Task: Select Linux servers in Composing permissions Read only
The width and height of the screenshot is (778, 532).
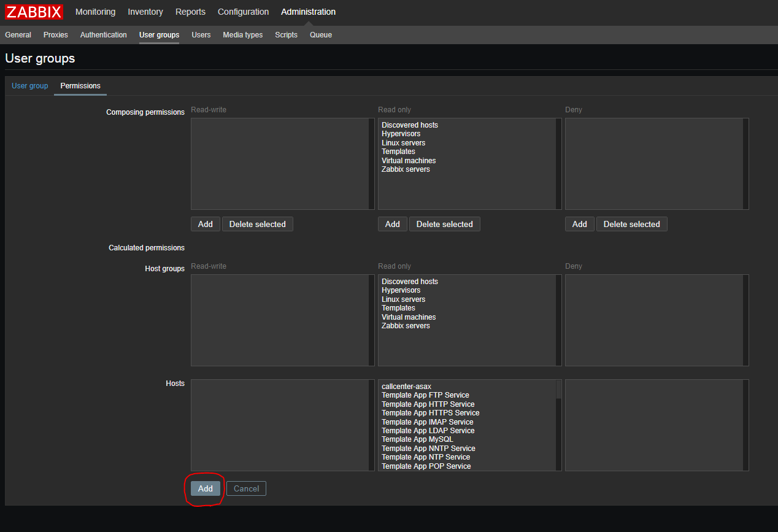Action: coord(403,143)
